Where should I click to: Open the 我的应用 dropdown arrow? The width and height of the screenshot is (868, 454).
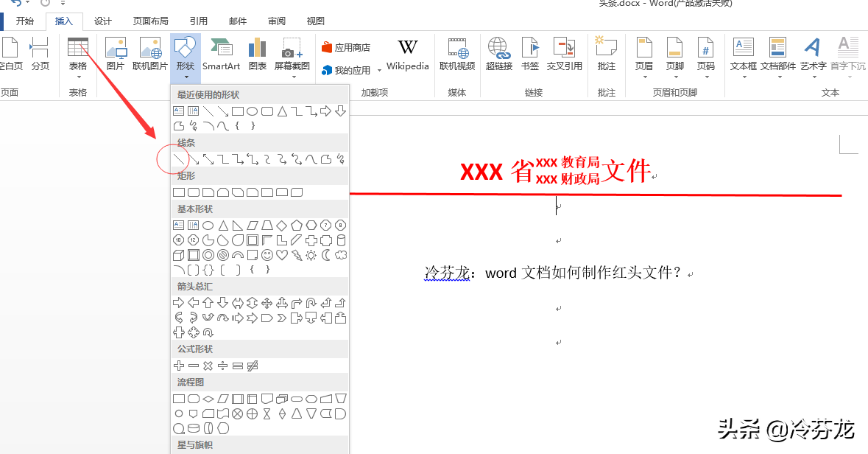[380, 71]
